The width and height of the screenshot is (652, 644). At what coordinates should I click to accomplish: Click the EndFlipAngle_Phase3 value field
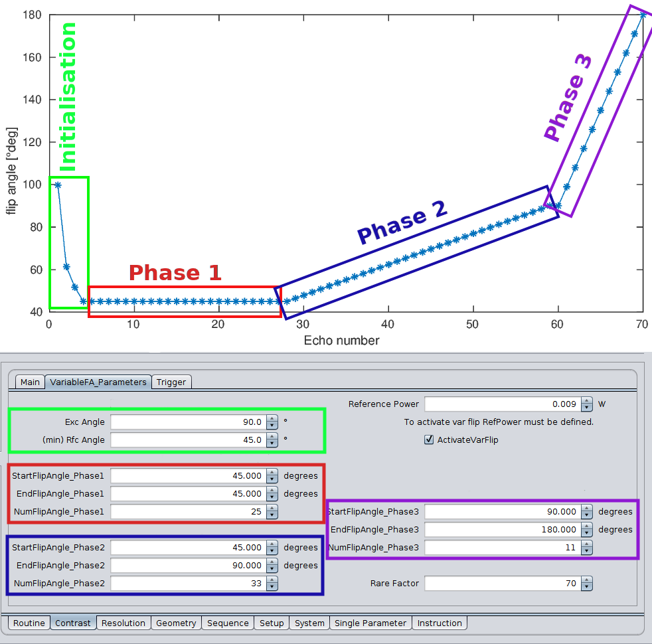tap(502, 530)
